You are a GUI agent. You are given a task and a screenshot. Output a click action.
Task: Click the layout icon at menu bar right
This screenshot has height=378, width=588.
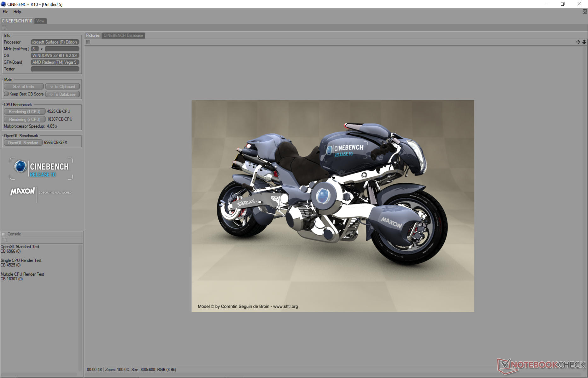point(585,12)
